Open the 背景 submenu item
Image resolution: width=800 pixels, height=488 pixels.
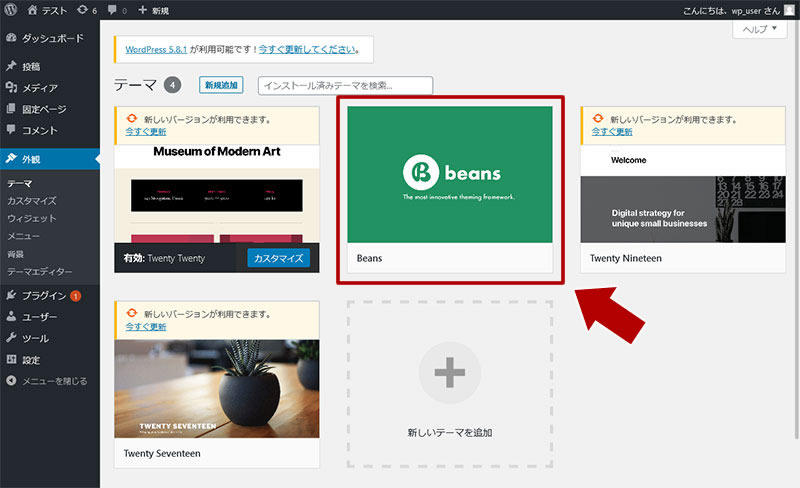click(x=15, y=254)
